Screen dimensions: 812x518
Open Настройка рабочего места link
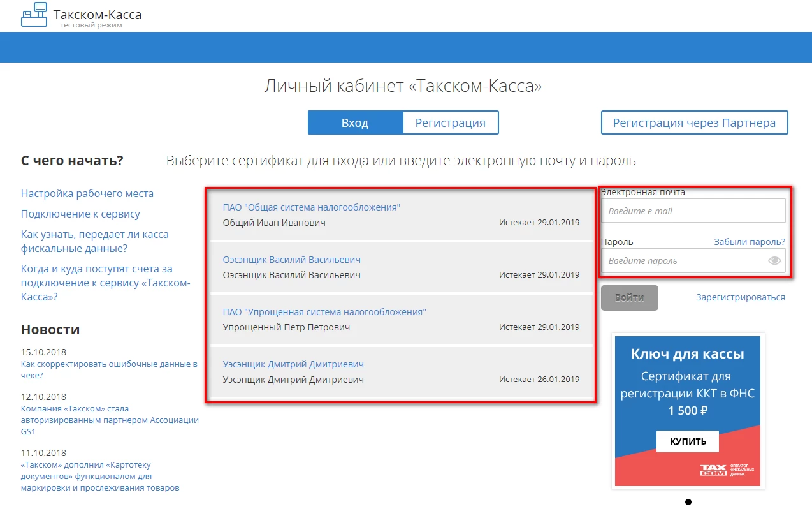pyautogui.click(x=87, y=193)
